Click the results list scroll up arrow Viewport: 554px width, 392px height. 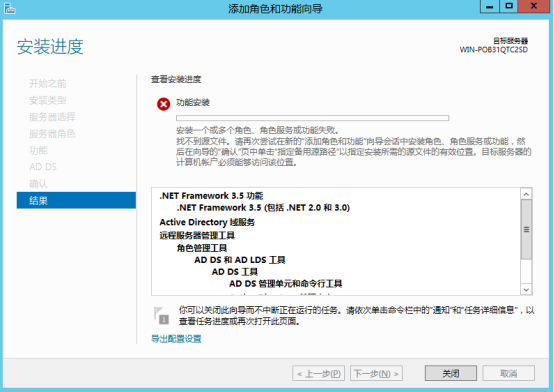pyautogui.click(x=526, y=194)
